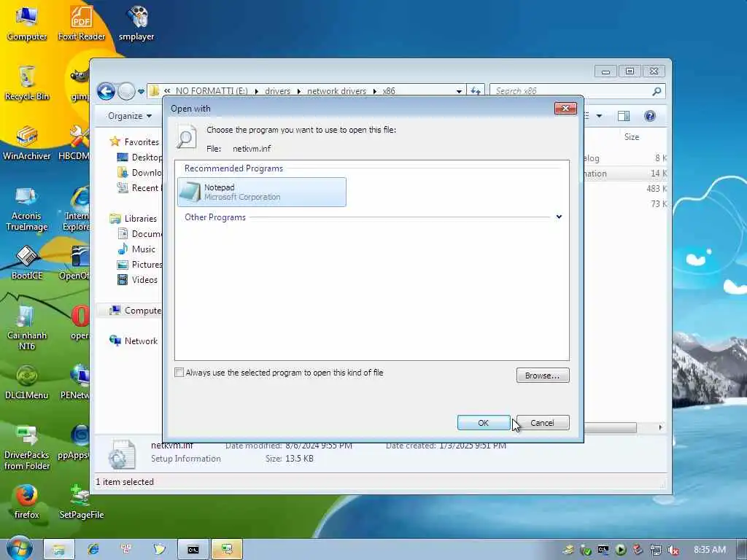Click Explorer taskbar button
This screenshot has height=560, width=747.
[x=59, y=550]
